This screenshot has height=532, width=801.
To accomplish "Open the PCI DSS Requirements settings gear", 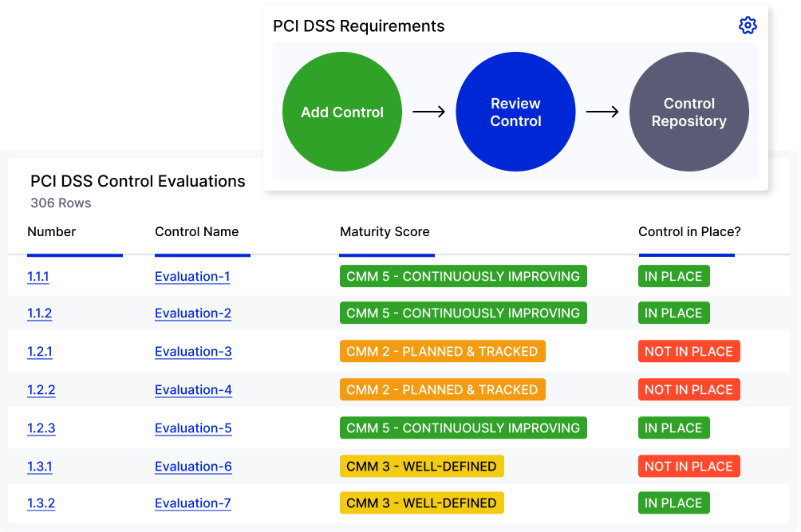I will point(748,25).
